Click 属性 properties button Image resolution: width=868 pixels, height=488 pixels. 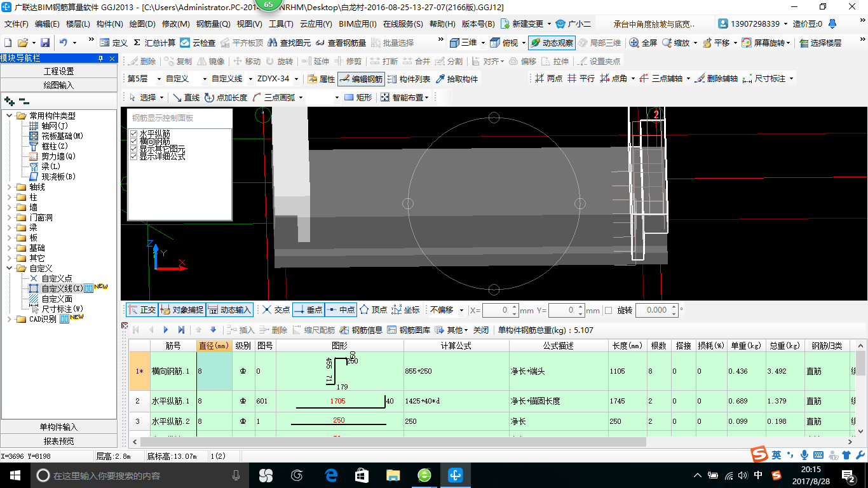(321, 79)
